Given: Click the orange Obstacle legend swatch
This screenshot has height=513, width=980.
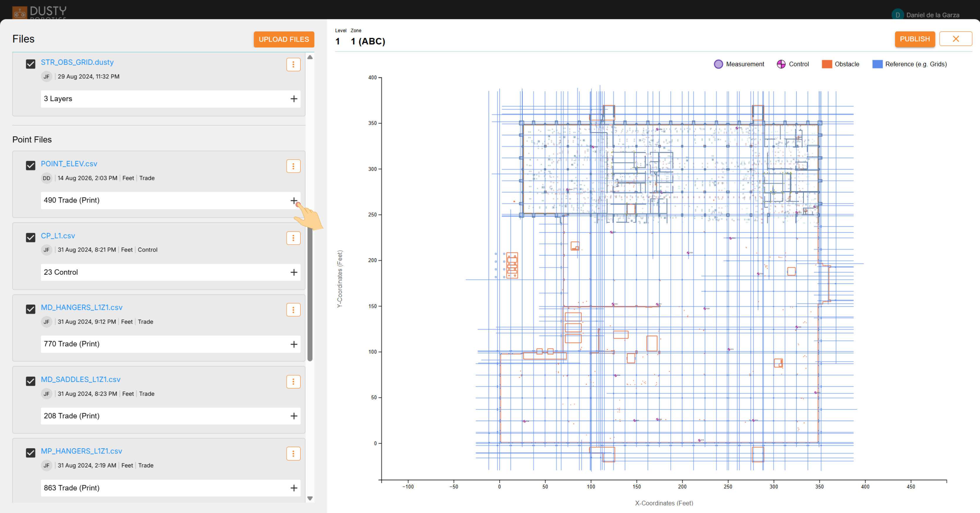Looking at the screenshot, I should pos(827,64).
